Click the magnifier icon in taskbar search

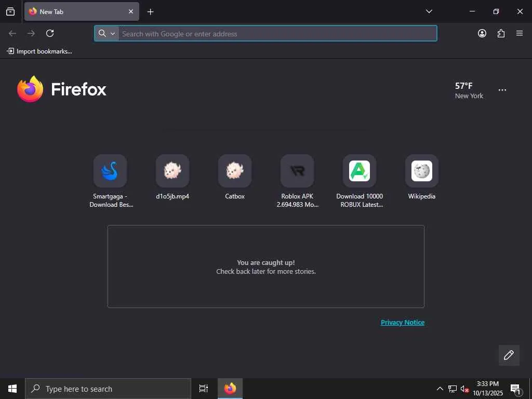point(35,389)
